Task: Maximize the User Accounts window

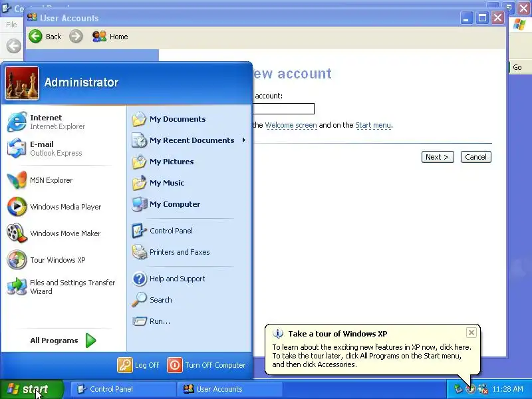Action: pyautogui.click(x=482, y=18)
